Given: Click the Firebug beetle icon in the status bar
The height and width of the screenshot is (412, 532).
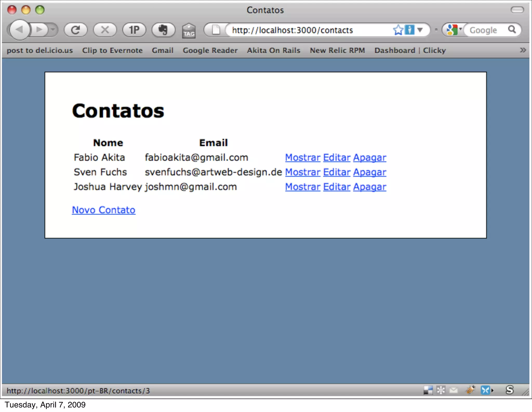Looking at the screenshot, I should (x=470, y=390).
